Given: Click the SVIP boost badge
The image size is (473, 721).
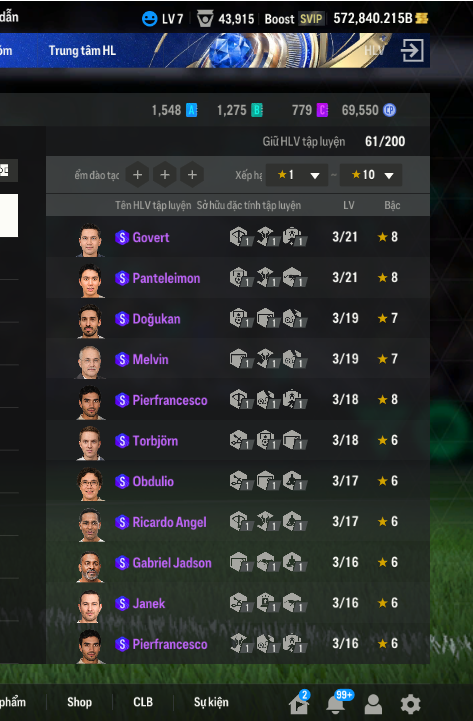Looking at the screenshot, I should (311, 19).
